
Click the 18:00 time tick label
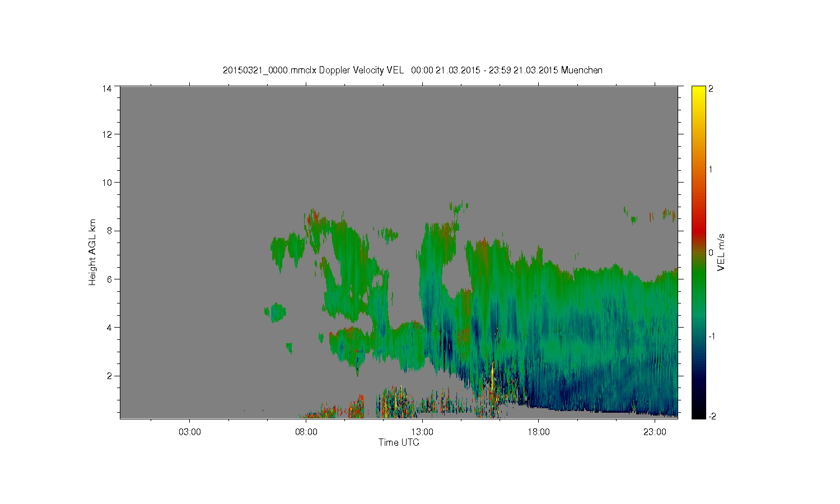[539, 432]
